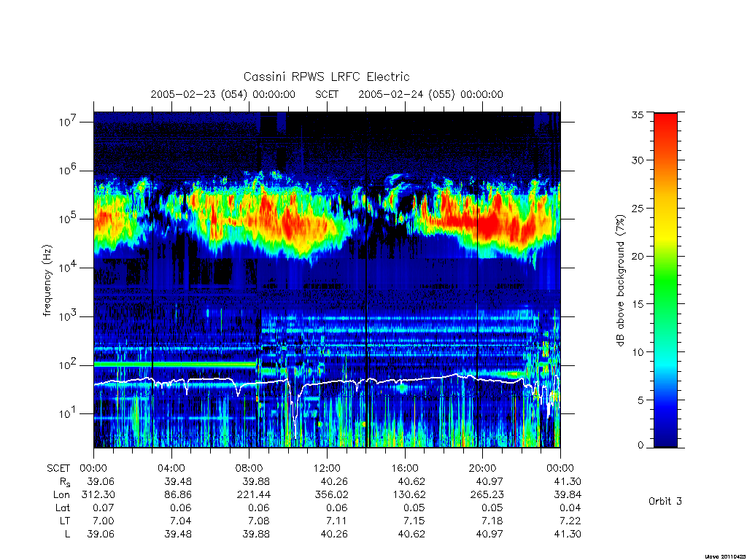Click the plot title Cassini RPWS LRFC Electric
Screen dimensions: 747x560
tap(326, 77)
